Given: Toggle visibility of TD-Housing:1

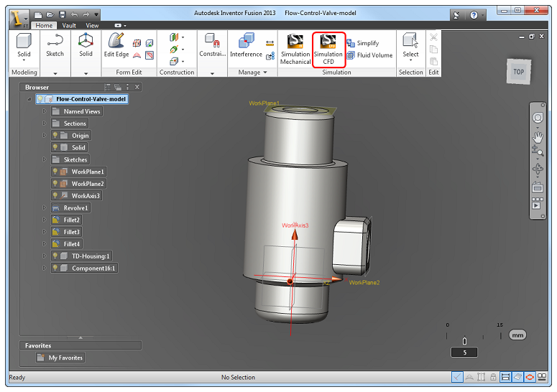Looking at the screenshot, I should (x=55, y=256).
